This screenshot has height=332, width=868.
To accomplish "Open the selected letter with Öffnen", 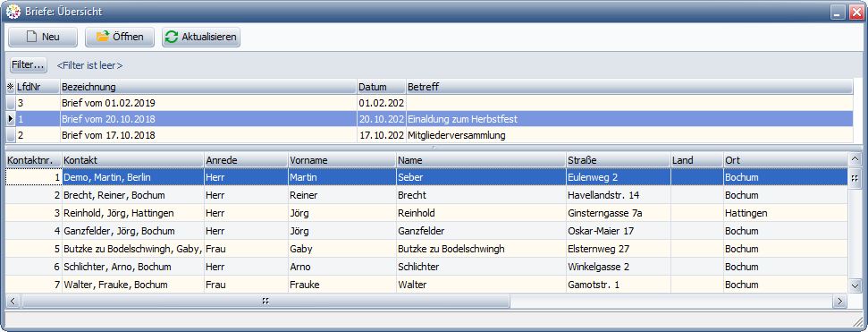I will tap(120, 37).
